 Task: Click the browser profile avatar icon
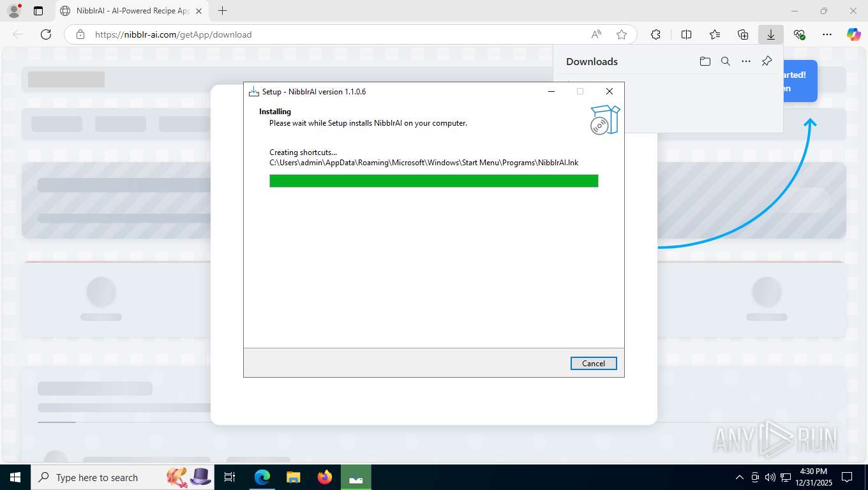tap(13, 11)
